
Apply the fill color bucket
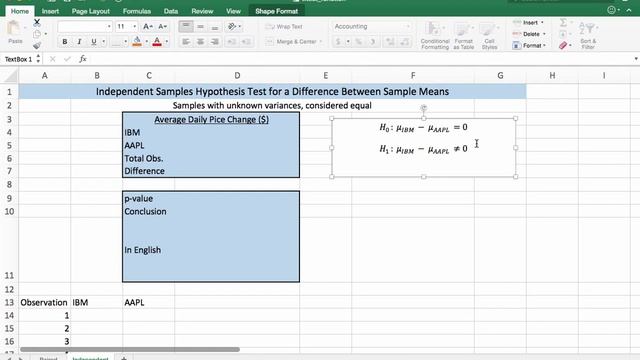click(137, 41)
